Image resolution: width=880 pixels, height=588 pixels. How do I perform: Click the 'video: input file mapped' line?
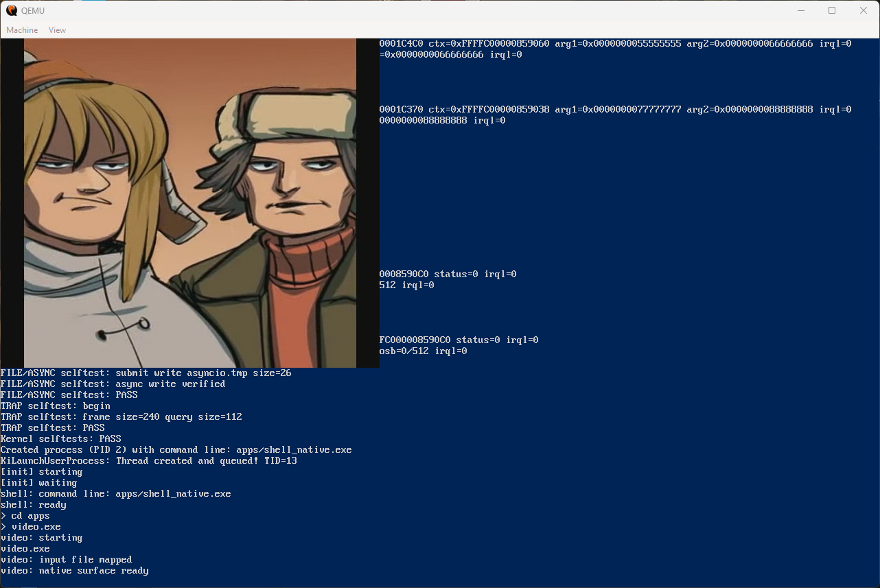67,560
